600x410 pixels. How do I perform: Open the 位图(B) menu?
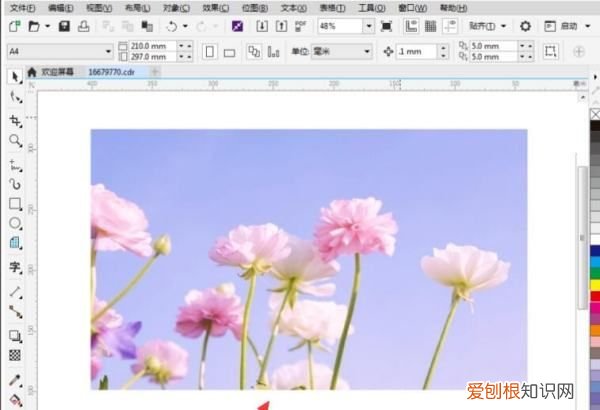(255, 8)
